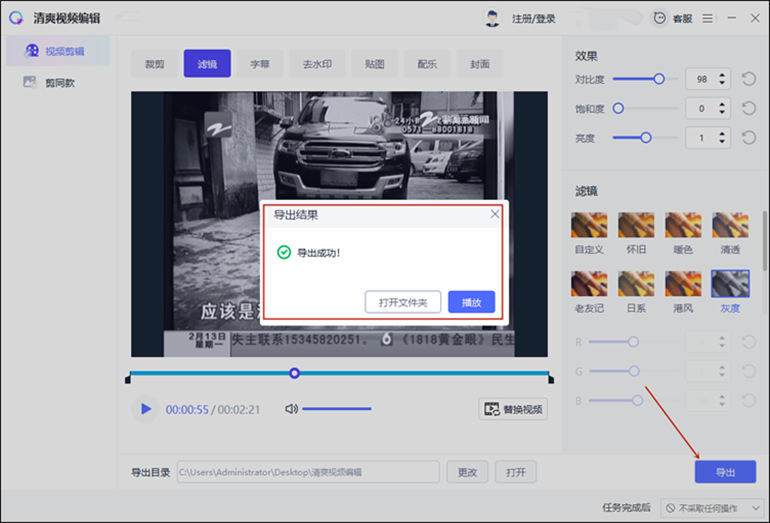
Task: Select the 暖色 filter thumbnail
Action: point(683,225)
